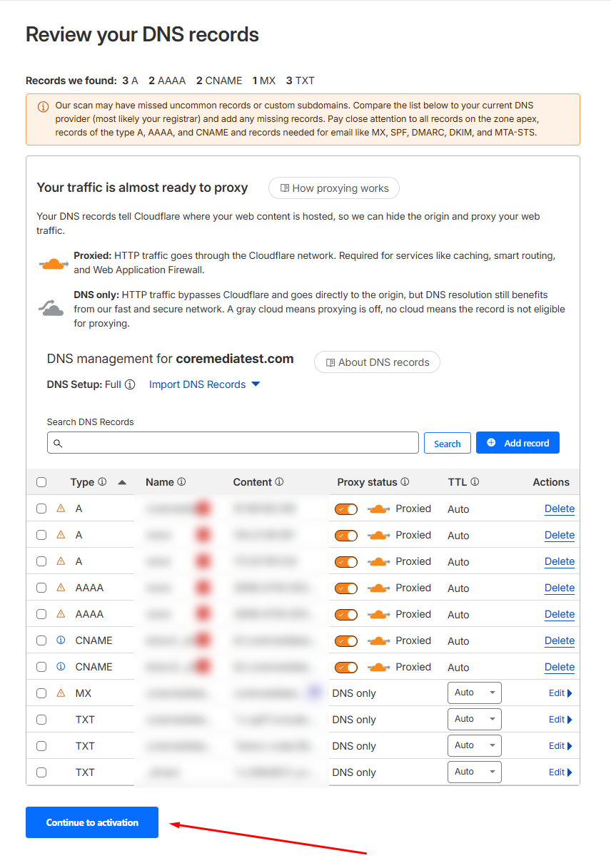Select the checkbox for the MX record
This screenshot has height=868, width=611.
41,693
